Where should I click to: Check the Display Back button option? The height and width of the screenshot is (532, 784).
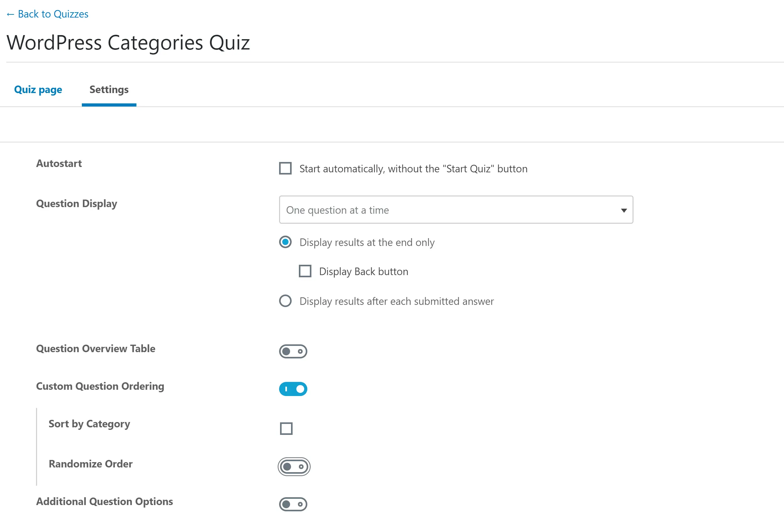tap(305, 271)
